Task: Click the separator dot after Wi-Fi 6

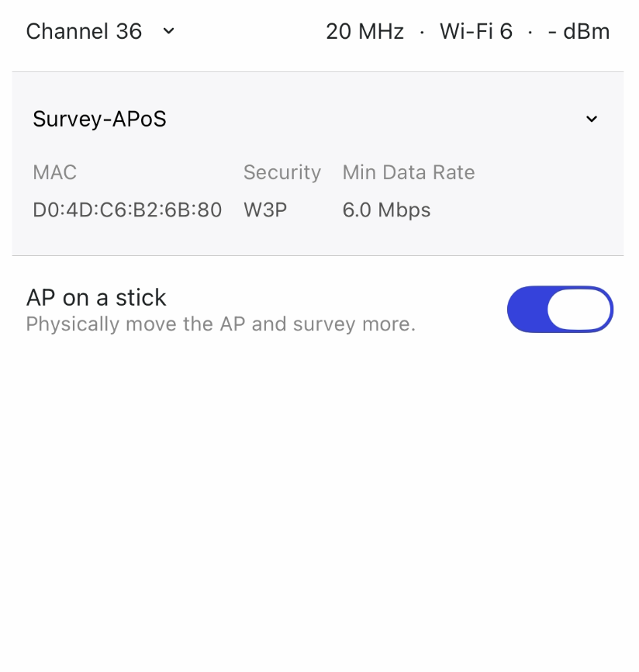Action: point(530,32)
